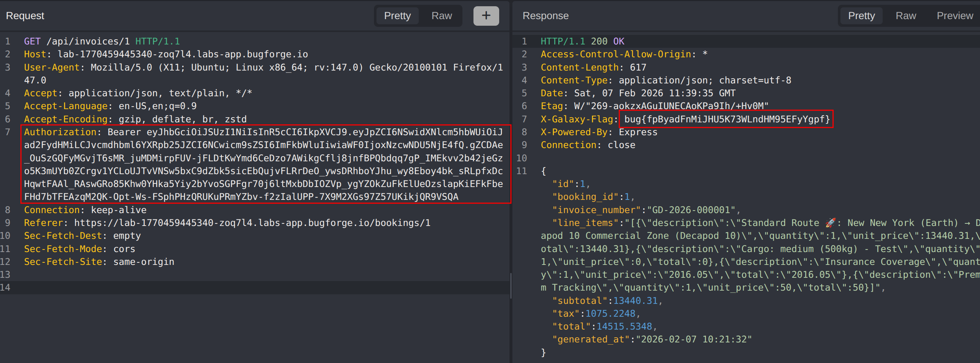980x363 pixels.
Task: Click the HTTP/1.1 200 OK status line
Action: pos(582,42)
